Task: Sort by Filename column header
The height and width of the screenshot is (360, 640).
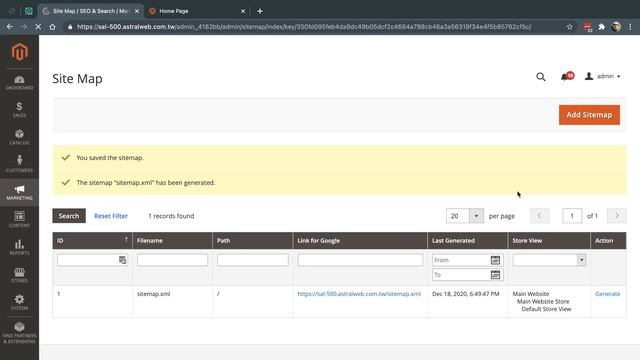Action: [172, 241]
